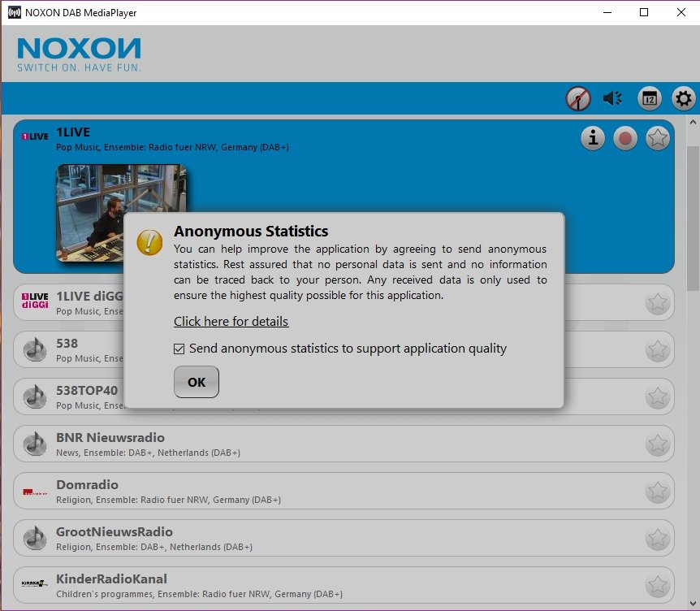Minimize the NOXON DAB MediaPlayer window

607,12
